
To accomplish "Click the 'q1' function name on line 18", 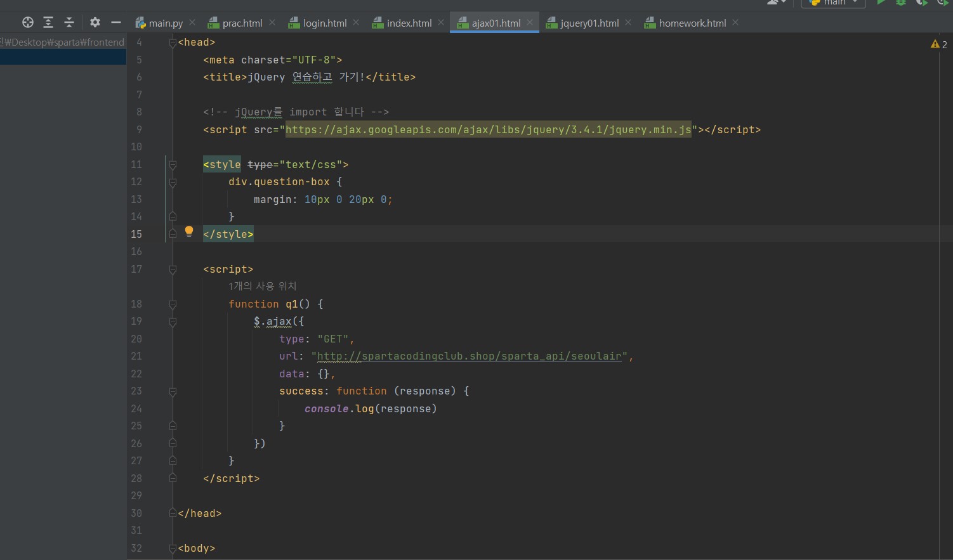I will (x=292, y=304).
